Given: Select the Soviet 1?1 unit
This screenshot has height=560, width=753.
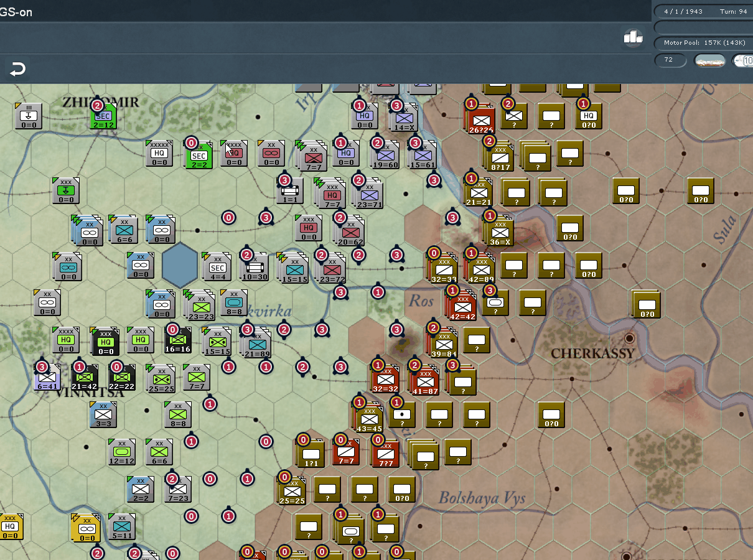Looking at the screenshot, I should [x=310, y=454].
